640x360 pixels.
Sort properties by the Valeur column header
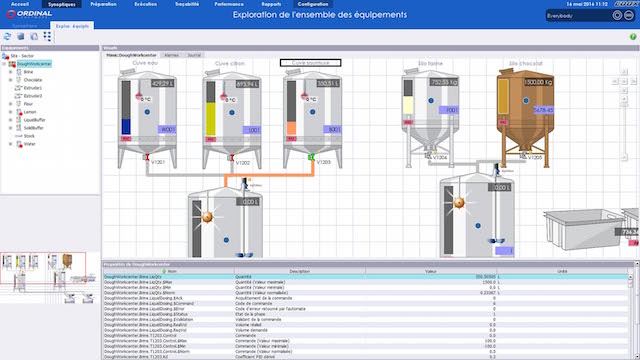tap(431, 271)
